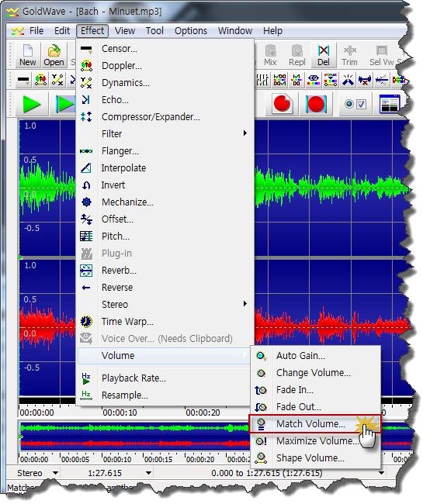
Task: Open the 1:27.615 length dropdown
Action: coord(148,473)
